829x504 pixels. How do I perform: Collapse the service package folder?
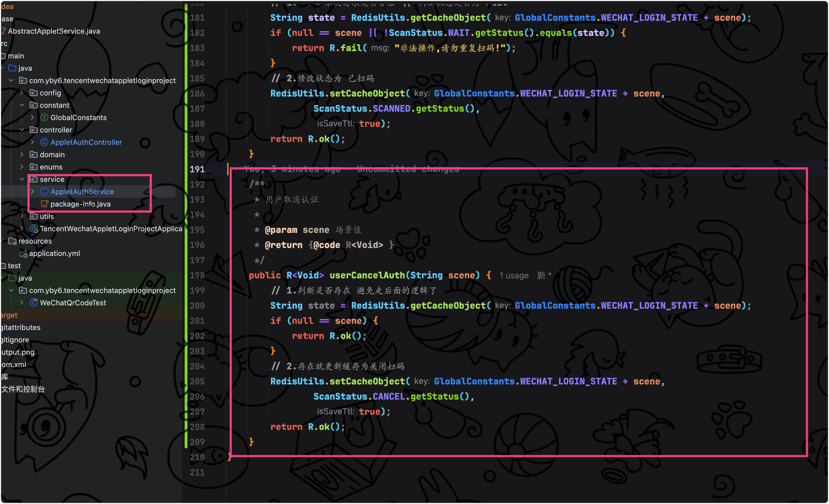coord(22,179)
